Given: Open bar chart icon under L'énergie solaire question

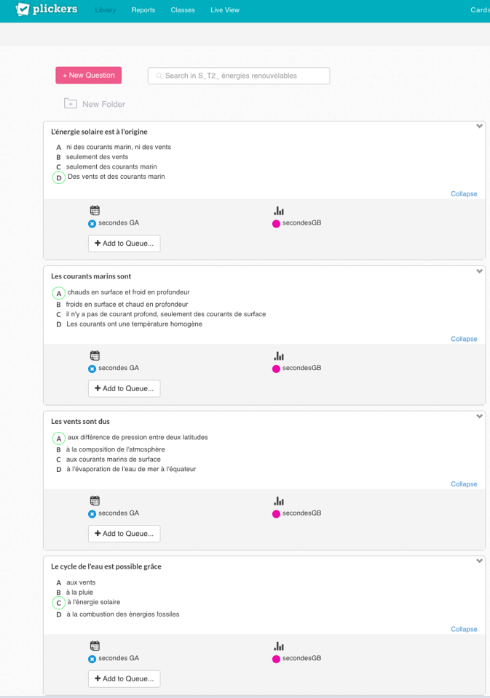Looking at the screenshot, I should tap(279, 211).
